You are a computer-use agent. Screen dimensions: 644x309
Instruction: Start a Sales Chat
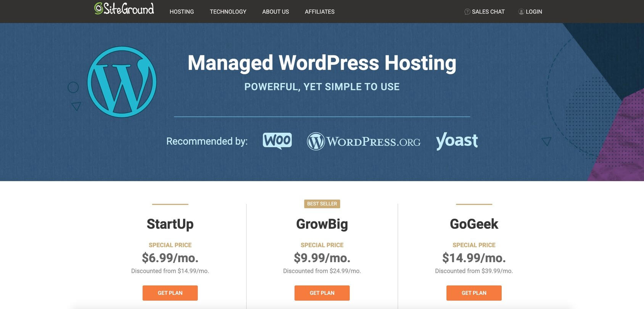[488, 12]
